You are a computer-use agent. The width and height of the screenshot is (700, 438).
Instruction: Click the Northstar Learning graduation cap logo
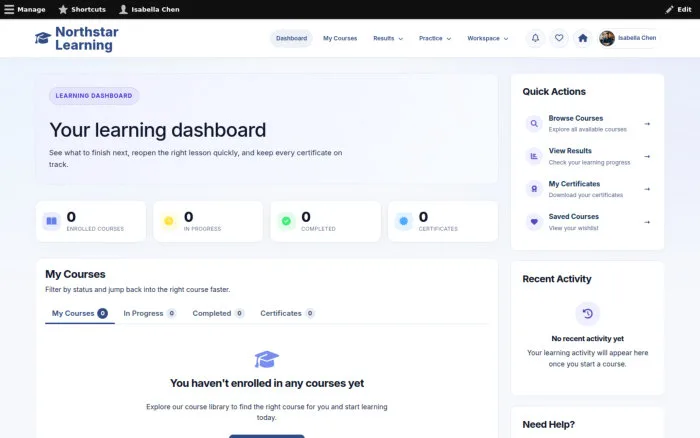point(43,38)
